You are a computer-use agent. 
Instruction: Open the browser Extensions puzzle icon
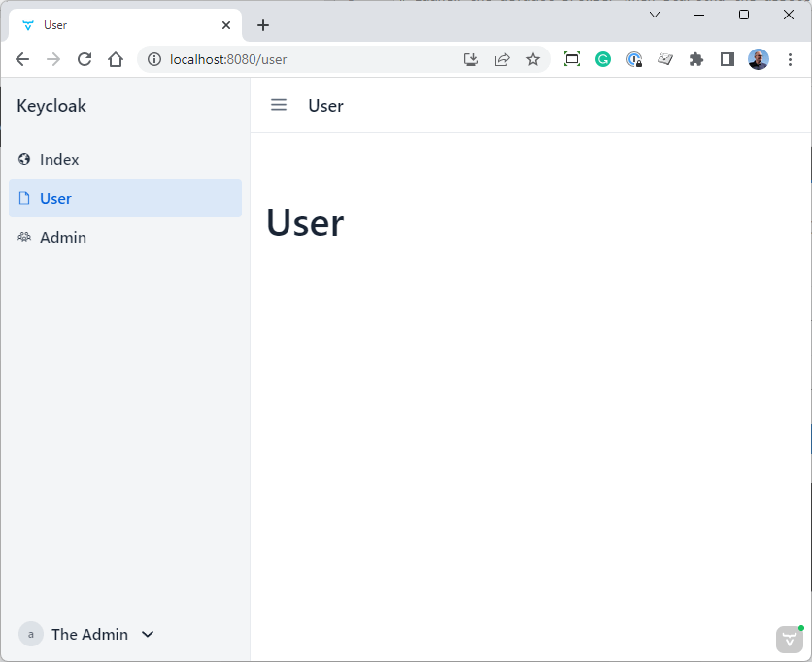tap(696, 59)
